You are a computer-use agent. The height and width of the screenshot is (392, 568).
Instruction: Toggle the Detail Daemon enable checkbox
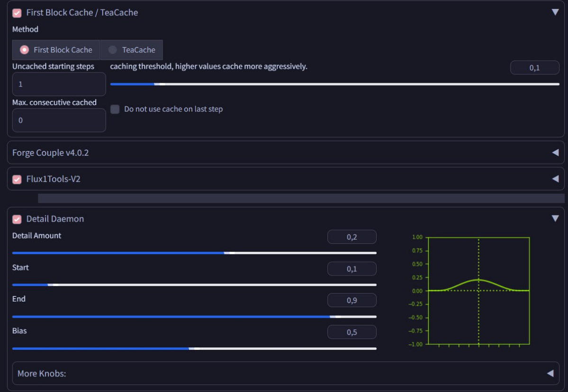tap(17, 219)
